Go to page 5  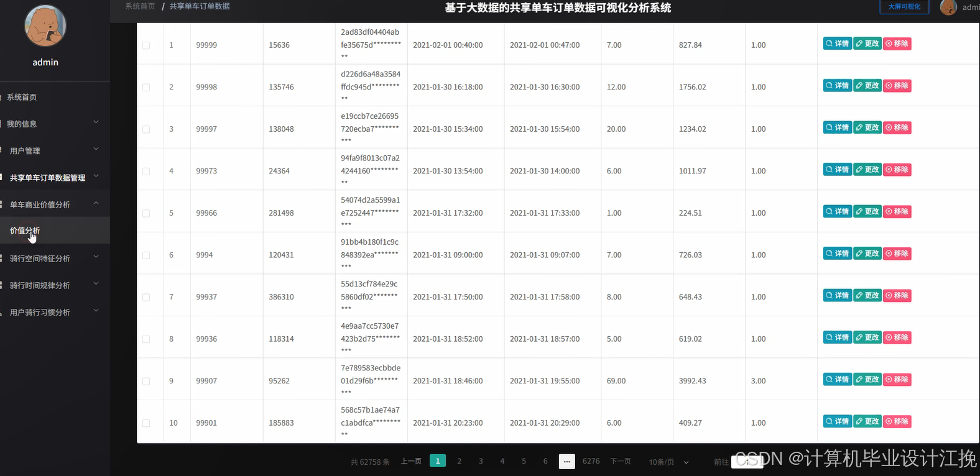coord(524,461)
